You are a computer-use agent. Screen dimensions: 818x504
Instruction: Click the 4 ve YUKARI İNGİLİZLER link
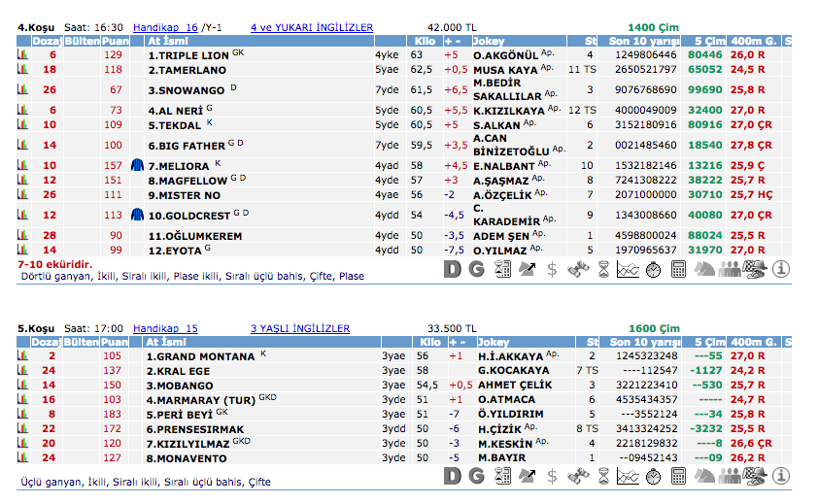pyautogui.click(x=311, y=28)
